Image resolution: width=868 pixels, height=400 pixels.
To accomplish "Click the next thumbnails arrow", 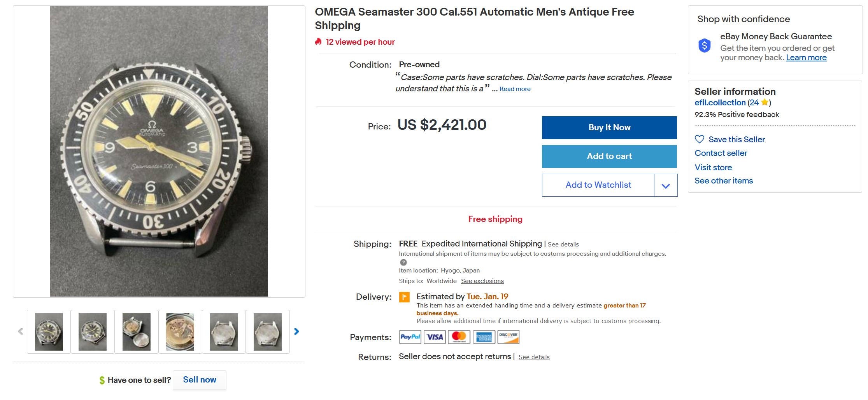I will (296, 332).
